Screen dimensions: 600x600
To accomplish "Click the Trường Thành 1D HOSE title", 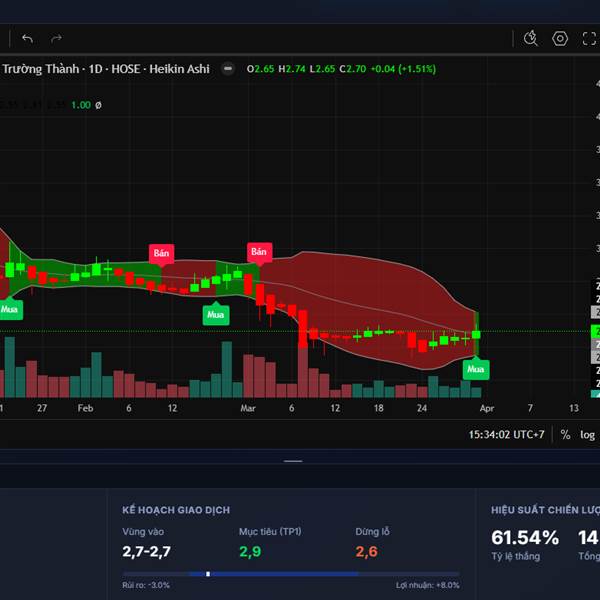I will [106, 69].
